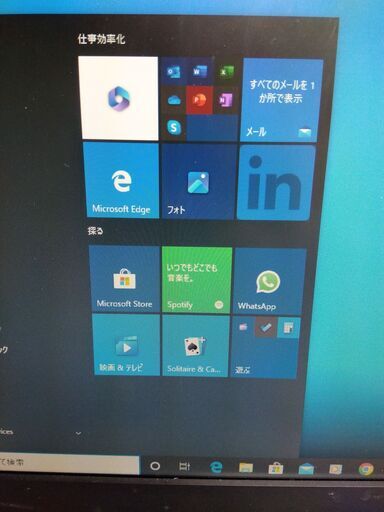Open the Microsoft Store tile
Screen dimensions: 384x512
click(x=124, y=279)
